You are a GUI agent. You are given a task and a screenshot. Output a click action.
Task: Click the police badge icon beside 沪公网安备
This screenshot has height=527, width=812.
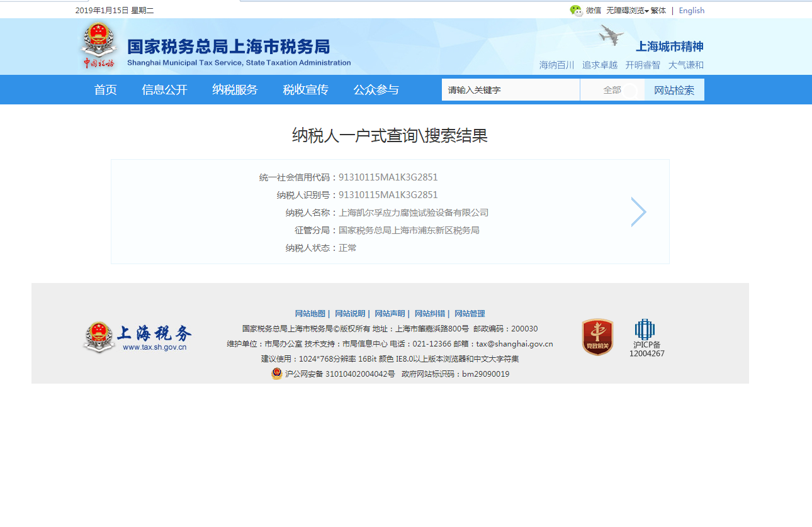point(277,374)
